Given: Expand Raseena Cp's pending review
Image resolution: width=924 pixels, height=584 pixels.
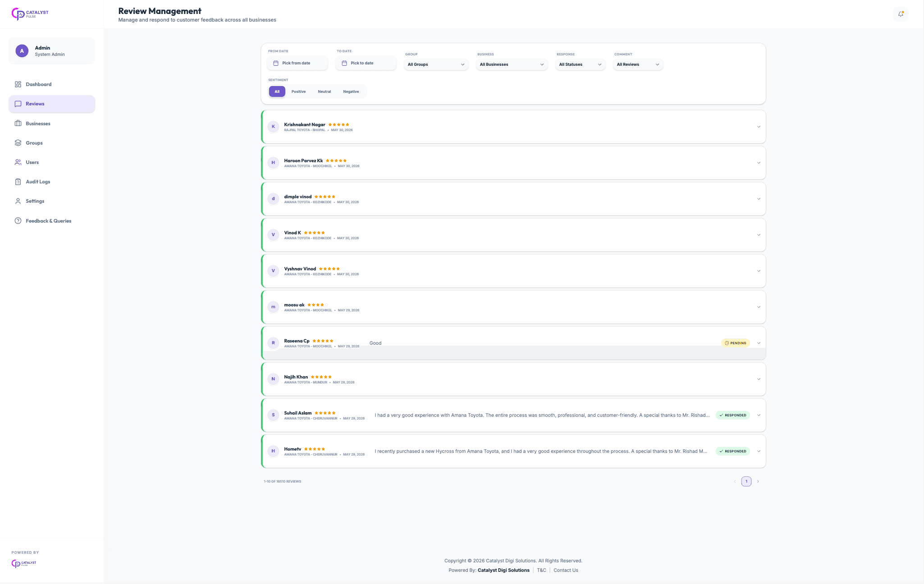Looking at the screenshot, I should click(x=759, y=343).
